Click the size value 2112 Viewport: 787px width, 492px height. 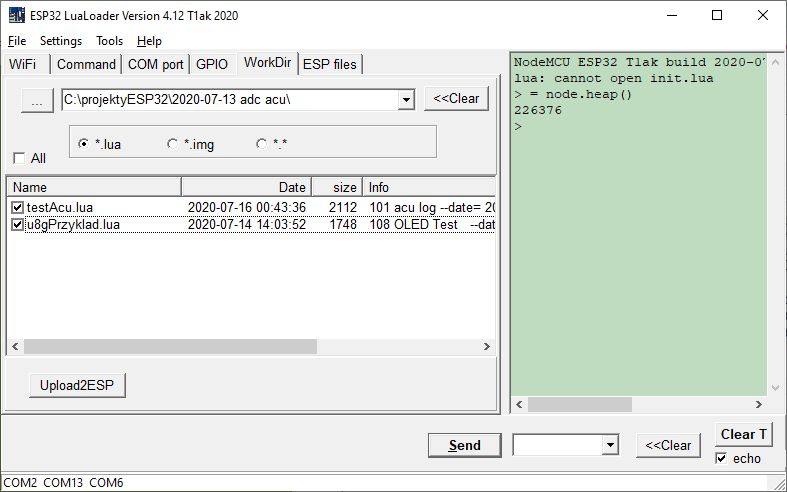pyautogui.click(x=343, y=207)
